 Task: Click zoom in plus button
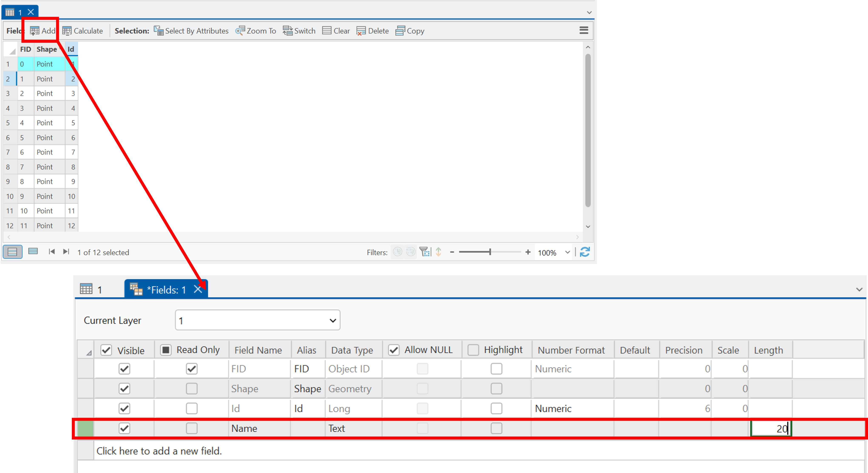click(x=528, y=252)
